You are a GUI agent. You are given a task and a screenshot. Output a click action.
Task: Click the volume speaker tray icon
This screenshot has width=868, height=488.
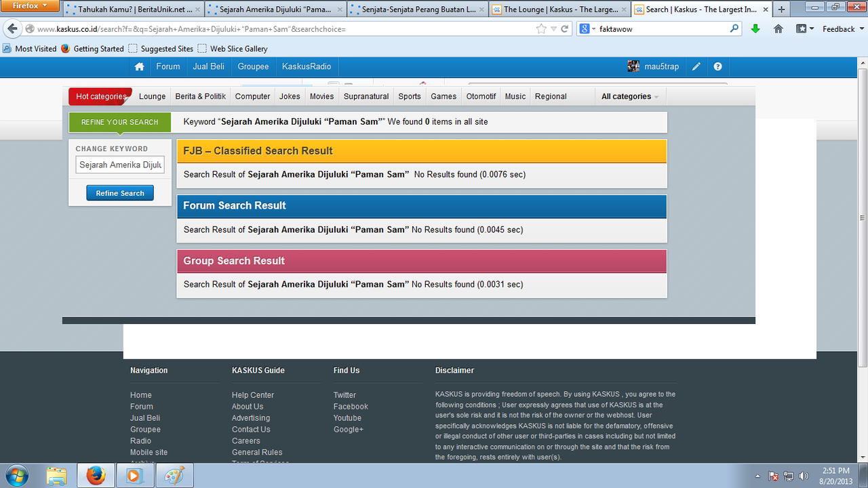(x=804, y=476)
